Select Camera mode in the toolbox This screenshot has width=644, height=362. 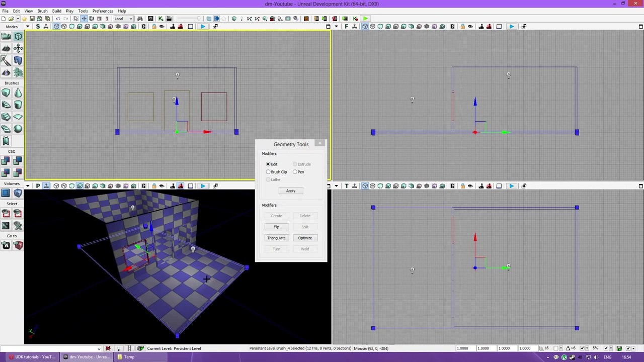click(6, 36)
